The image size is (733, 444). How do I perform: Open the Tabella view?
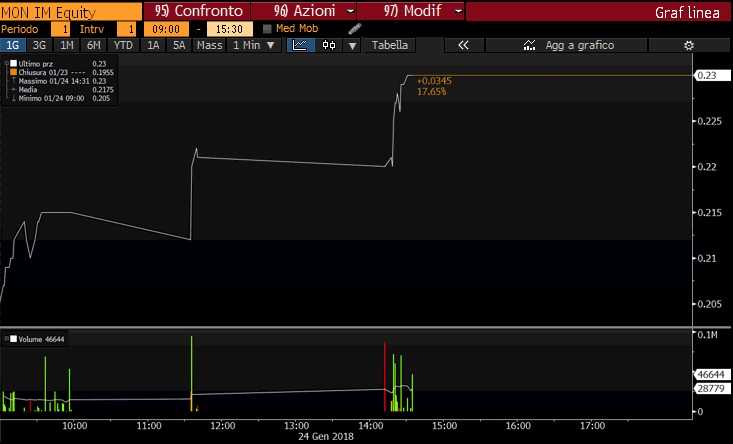pos(390,45)
